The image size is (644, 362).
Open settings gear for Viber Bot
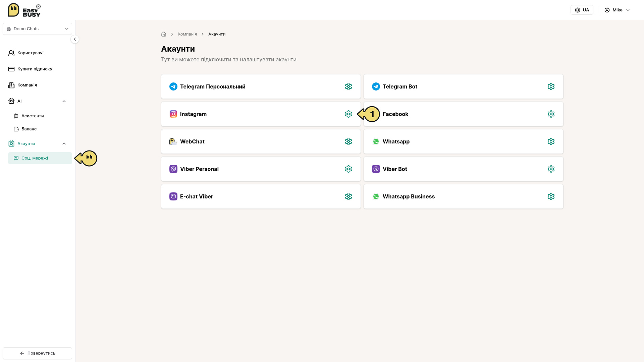(551, 169)
